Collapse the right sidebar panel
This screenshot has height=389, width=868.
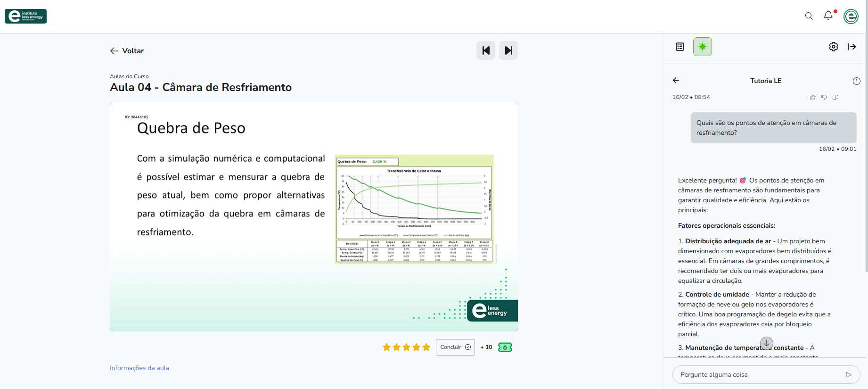pyautogui.click(x=852, y=47)
